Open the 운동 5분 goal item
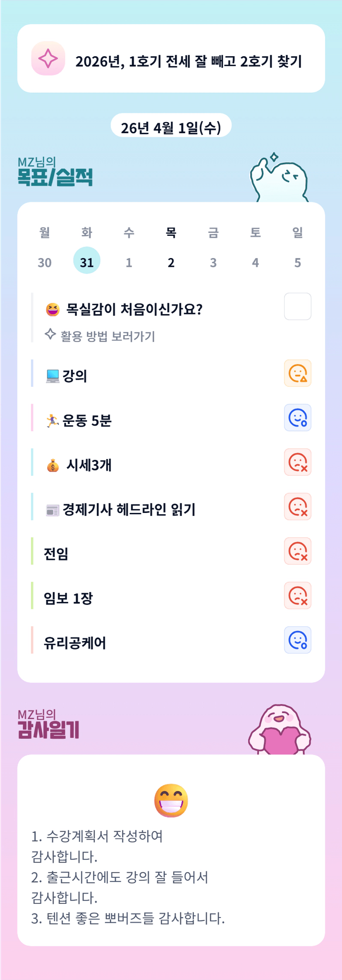The height and width of the screenshot is (980, 342). pyautogui.click(x=87, y=421)
